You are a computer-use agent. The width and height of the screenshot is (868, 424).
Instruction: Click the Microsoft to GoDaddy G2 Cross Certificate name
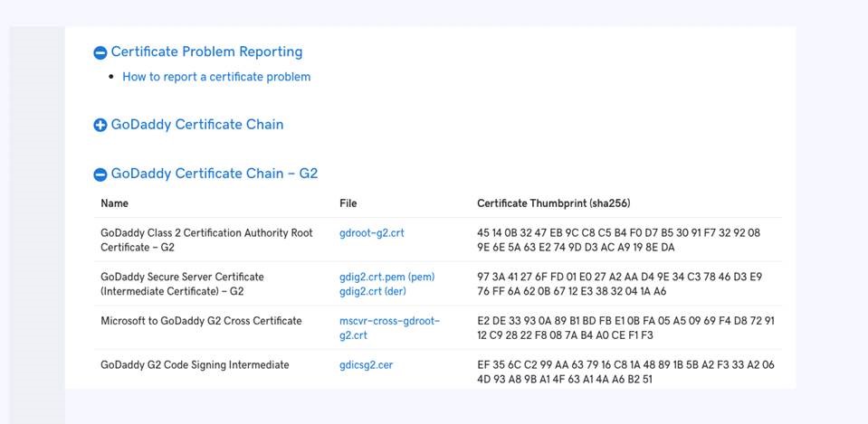coord(201,321)
